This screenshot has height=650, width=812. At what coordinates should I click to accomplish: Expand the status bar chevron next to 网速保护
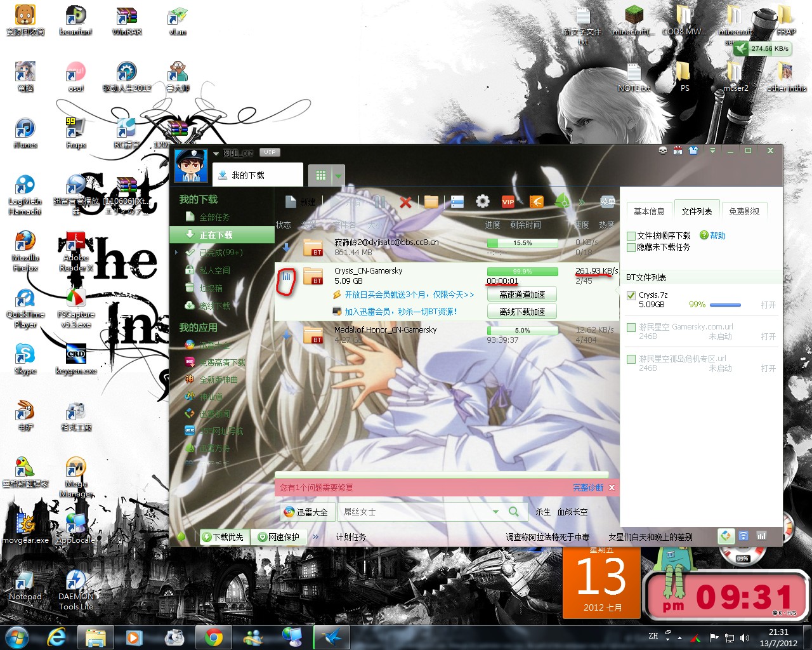pos(317,537)
